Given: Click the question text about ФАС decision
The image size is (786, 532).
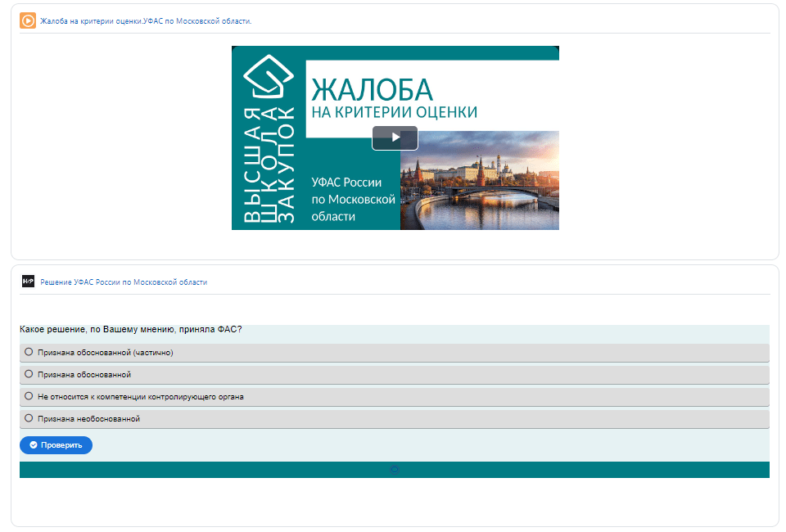Looking at the screenshot, I should (x=130, y=330).
